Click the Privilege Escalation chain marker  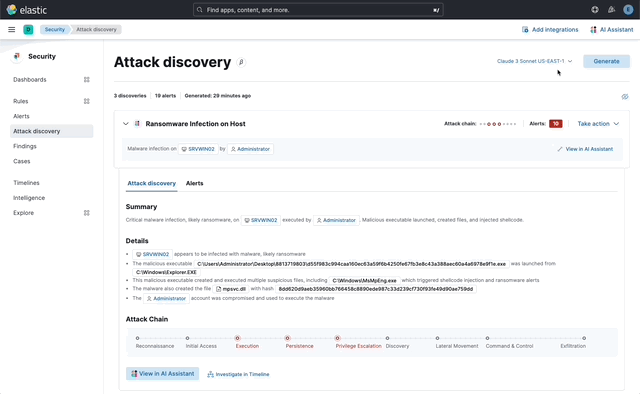[338, 338]
